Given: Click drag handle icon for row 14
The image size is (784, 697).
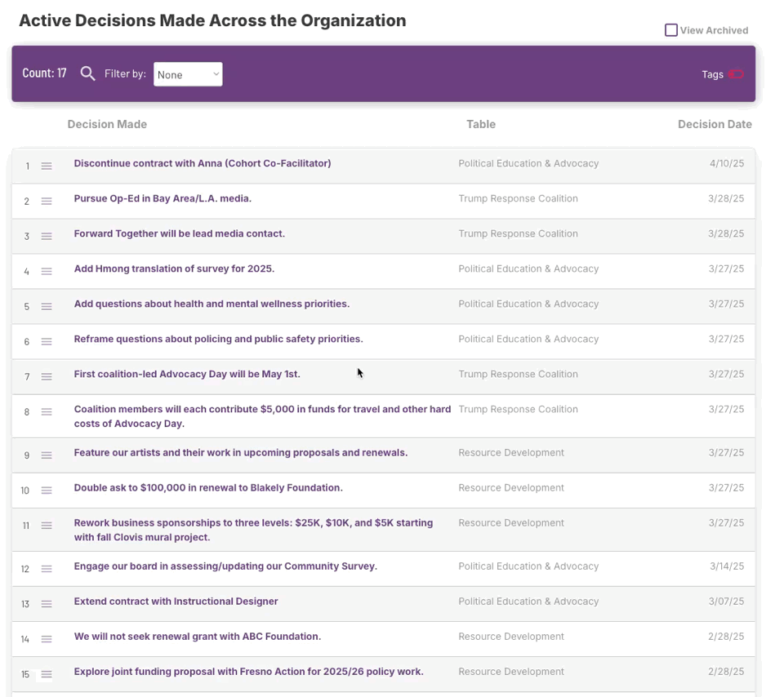Looking at the screenshot, I should click(x=47, y=639).
